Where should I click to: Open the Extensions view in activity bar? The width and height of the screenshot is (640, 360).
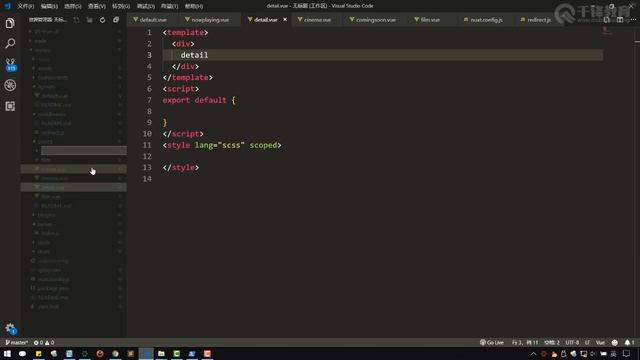tap(10, 106)
